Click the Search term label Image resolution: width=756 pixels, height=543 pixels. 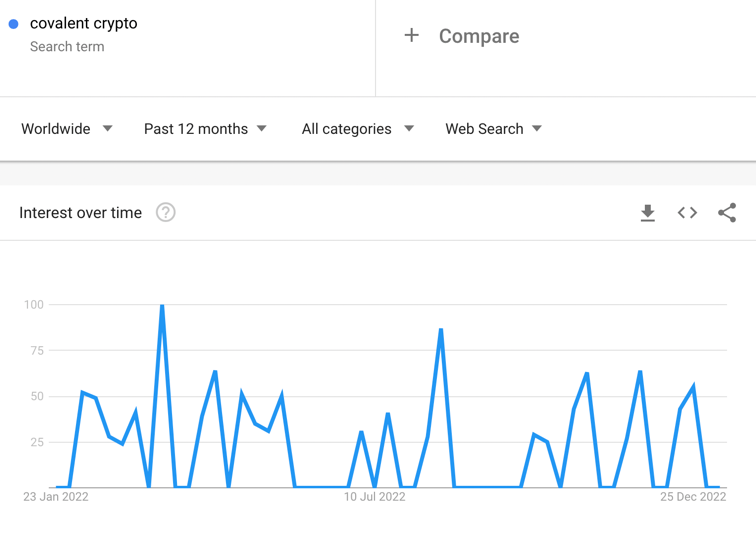tap(67, 47)
